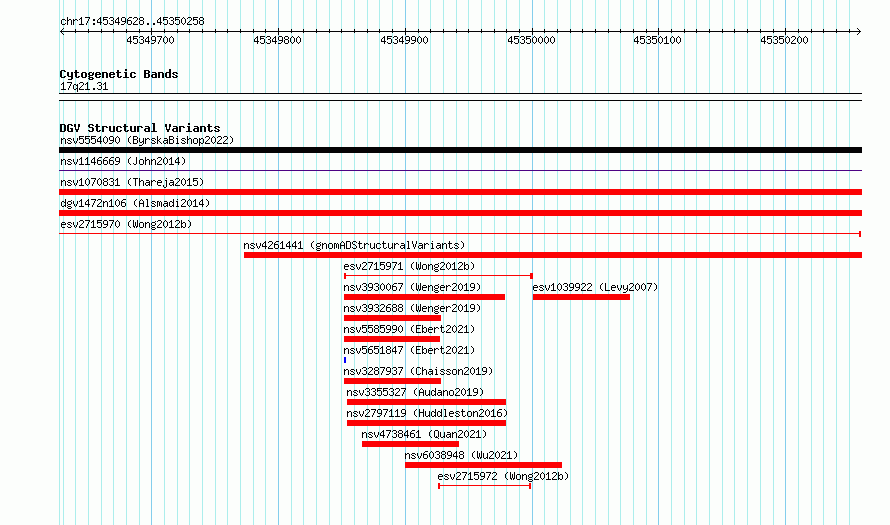Select the red nsv4261441 variant bar

coord(553,255)
